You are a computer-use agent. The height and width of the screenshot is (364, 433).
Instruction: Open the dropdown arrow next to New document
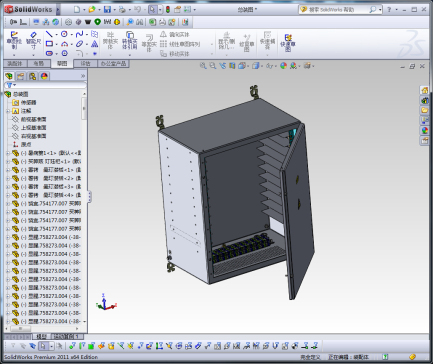[84, 10]
